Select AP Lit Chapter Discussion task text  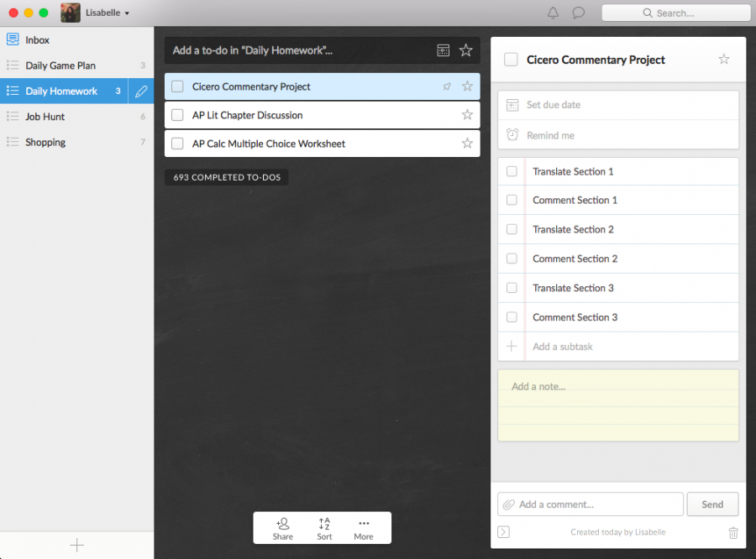[247, 115]
